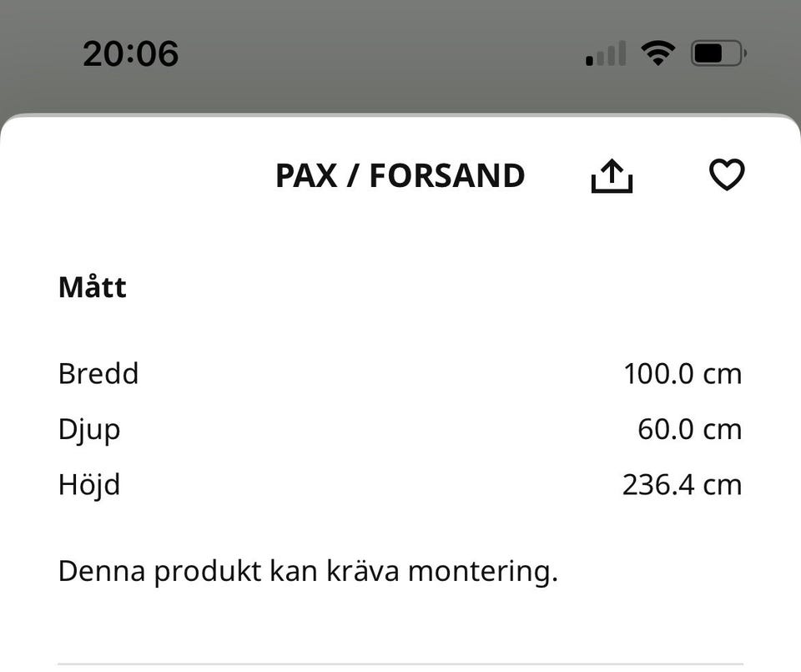Select the 60.0 cm depth value

click(689, 429)
